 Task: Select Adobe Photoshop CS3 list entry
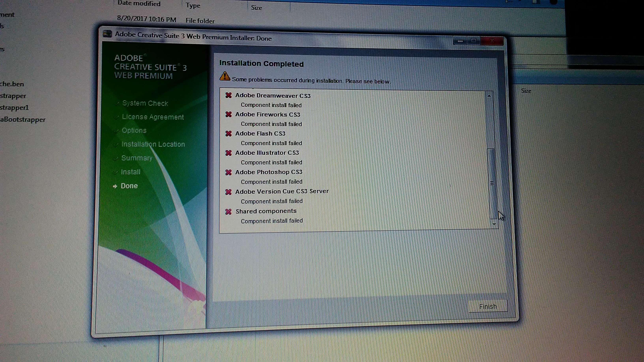(269, 172)
